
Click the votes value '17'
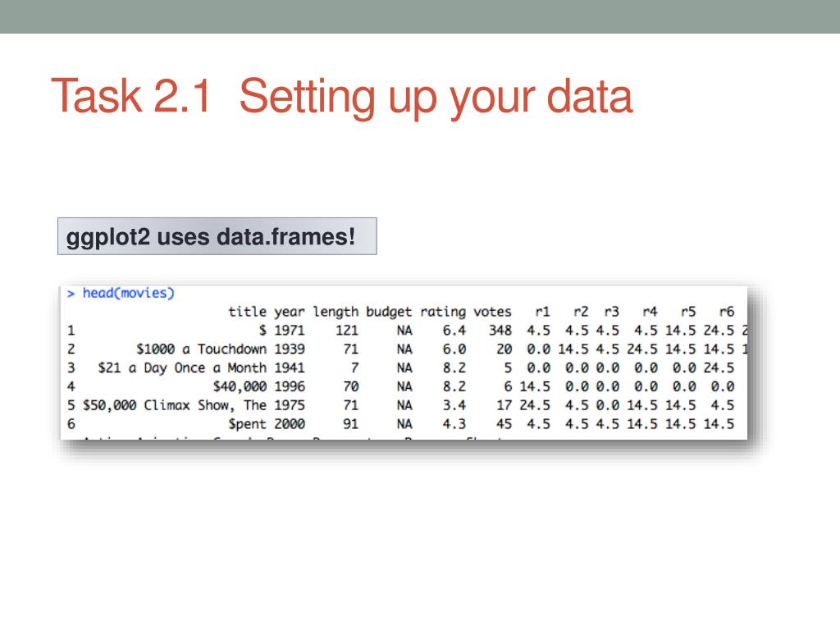tap(504, 405)
